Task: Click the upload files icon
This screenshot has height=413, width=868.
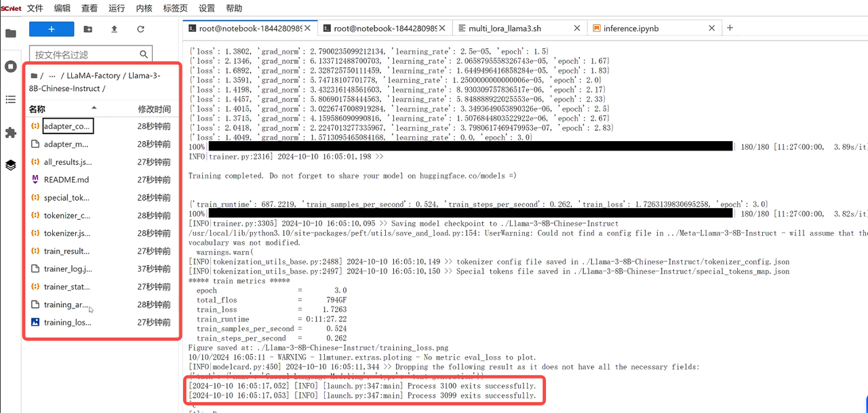Action: pos(114,29)
